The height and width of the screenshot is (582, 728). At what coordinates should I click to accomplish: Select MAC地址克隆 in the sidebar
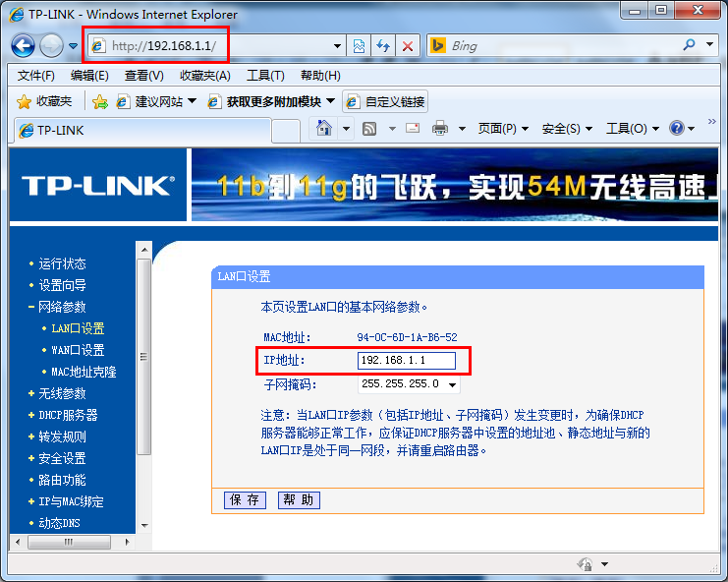pyautogui.click(x=84, y=372)
